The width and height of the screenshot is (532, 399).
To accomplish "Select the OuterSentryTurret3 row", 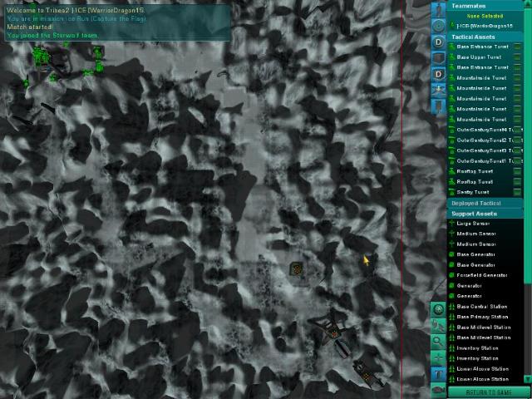I will (485, 150).
